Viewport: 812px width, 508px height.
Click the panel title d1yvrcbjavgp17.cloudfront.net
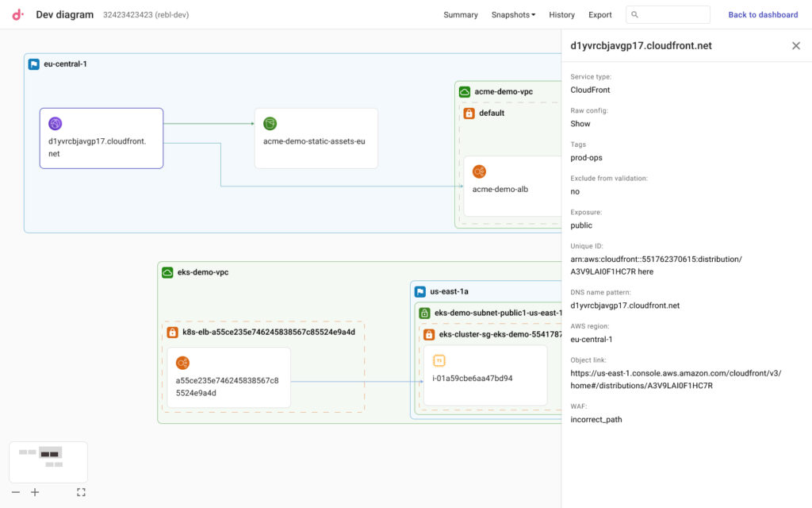(641, 45)
